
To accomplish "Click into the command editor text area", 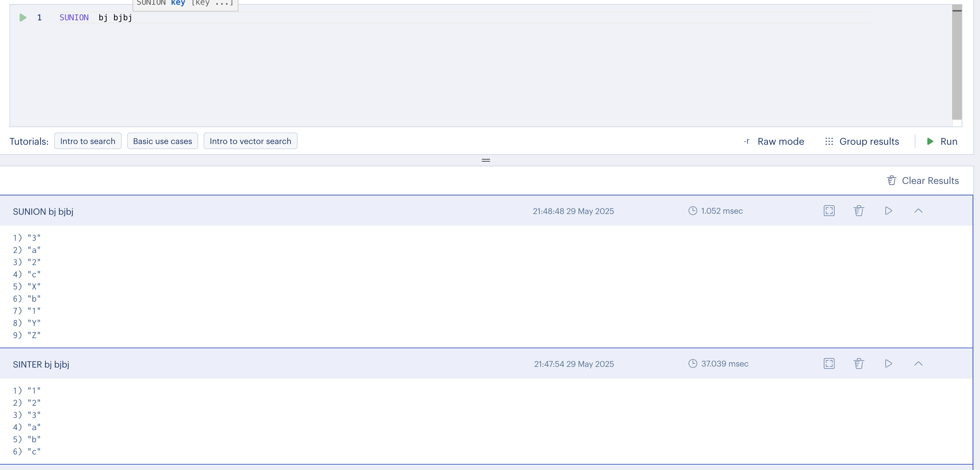I will (457, 68).
